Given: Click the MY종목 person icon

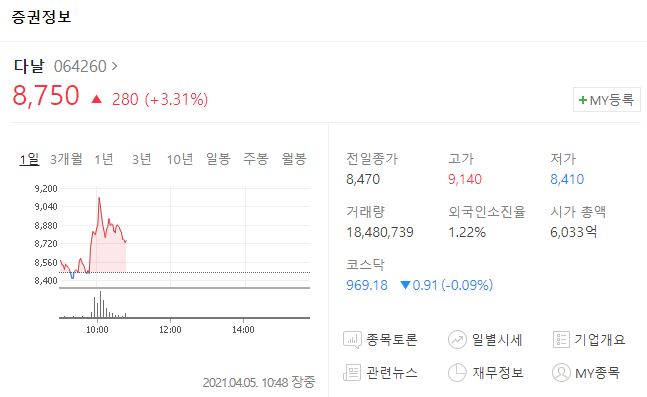Looking at the screenshot, I should point(561,373).
